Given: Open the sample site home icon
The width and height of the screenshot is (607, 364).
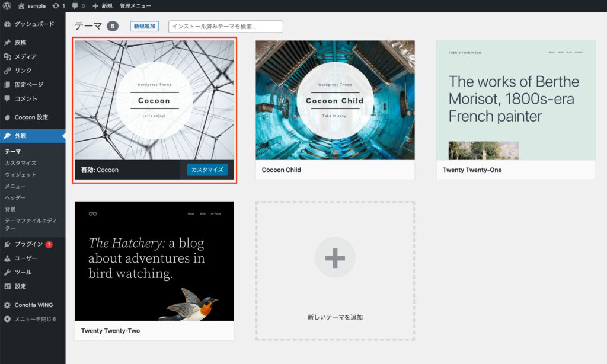Looking at the screenshot, I should 21,6.
